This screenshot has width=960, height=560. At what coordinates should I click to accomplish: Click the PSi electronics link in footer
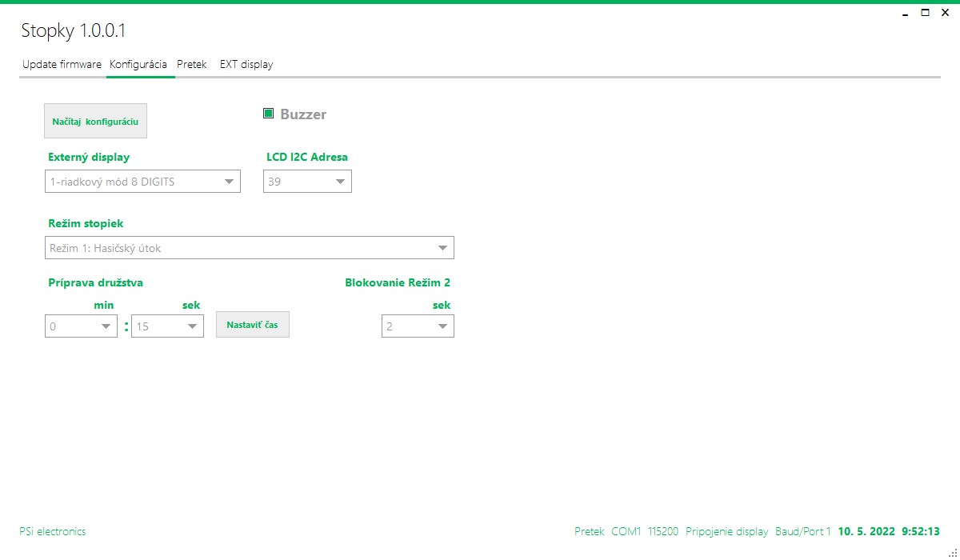point(52,531)
